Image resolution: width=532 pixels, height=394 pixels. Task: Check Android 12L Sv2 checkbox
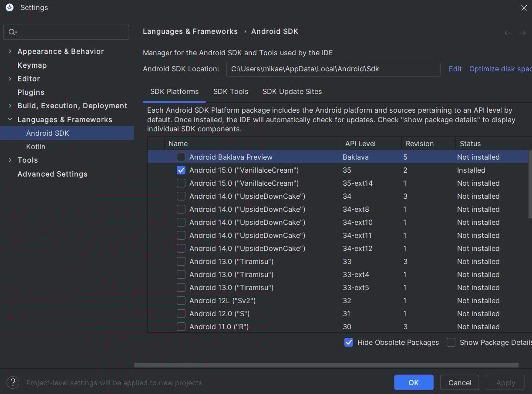181,301
